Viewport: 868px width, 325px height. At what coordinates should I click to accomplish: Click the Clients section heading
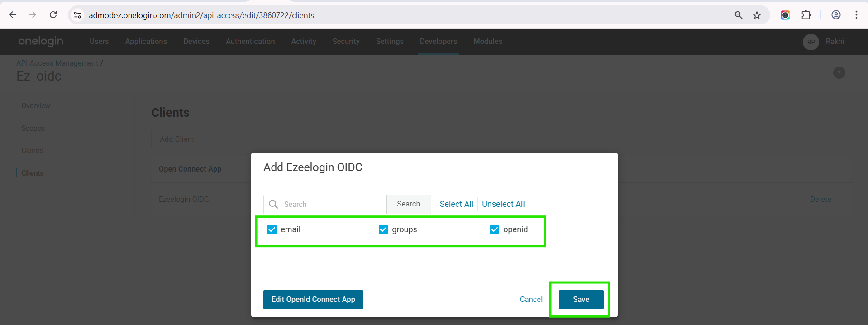point(170,113)
